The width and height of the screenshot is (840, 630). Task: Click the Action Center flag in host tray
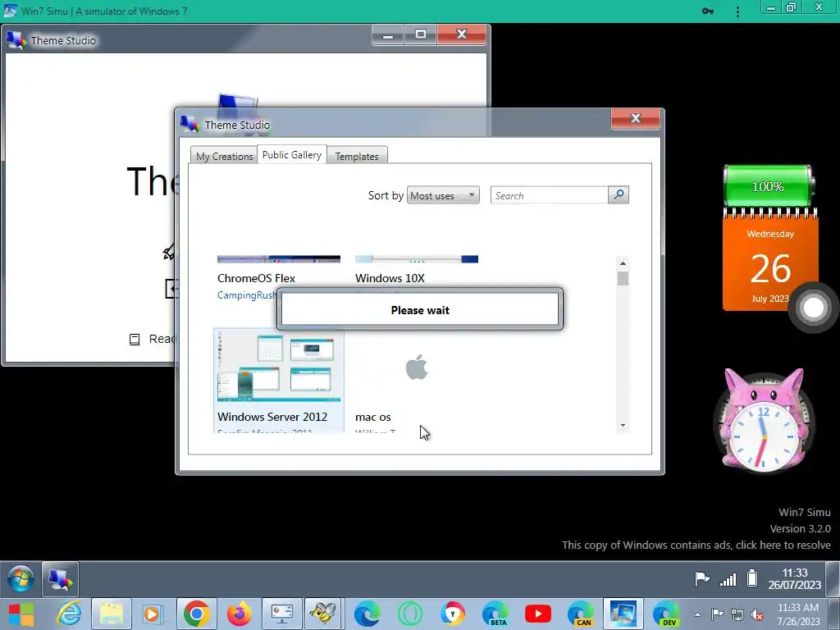[x=717, y=614]
